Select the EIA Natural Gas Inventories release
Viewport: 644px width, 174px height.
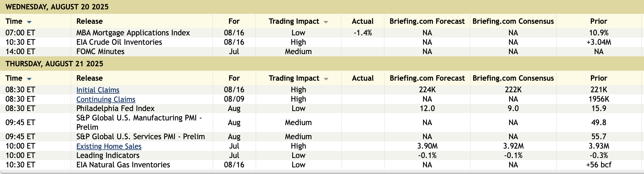123,165
